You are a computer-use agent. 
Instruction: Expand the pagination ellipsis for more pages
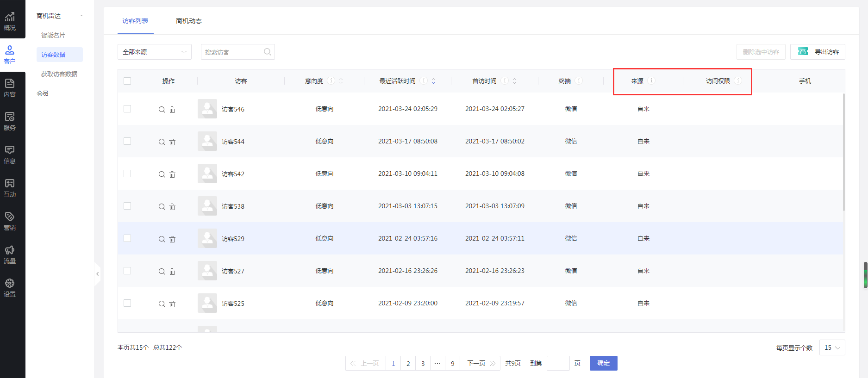point(437,363)
